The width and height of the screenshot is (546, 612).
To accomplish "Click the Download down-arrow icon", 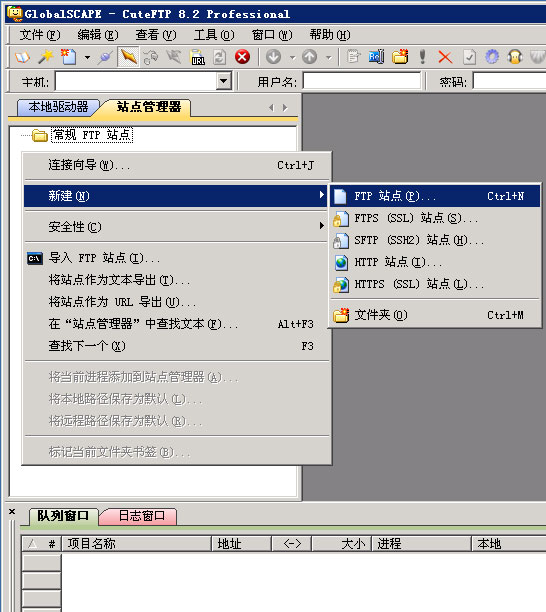I will 274,57.
